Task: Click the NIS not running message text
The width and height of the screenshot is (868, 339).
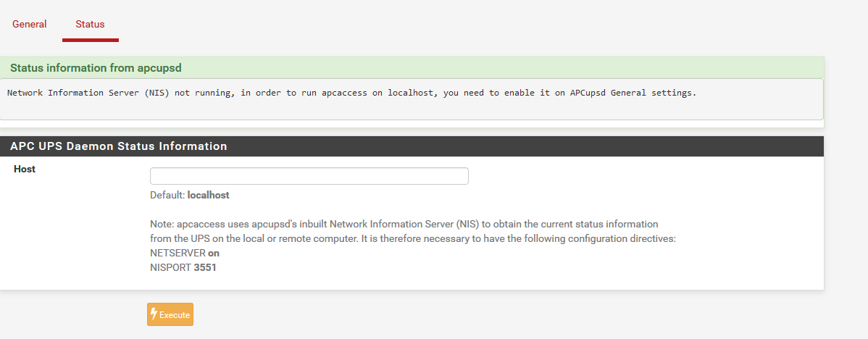Action: coord(351,93)
